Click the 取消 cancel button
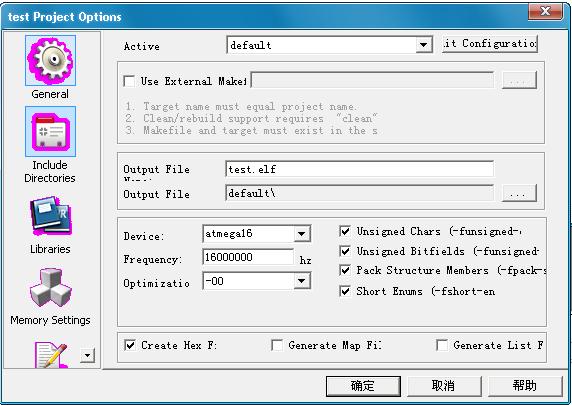 coord(444,386)
